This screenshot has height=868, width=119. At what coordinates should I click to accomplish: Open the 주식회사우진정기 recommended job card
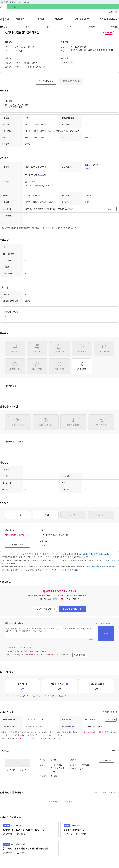(x=30, y=848)
